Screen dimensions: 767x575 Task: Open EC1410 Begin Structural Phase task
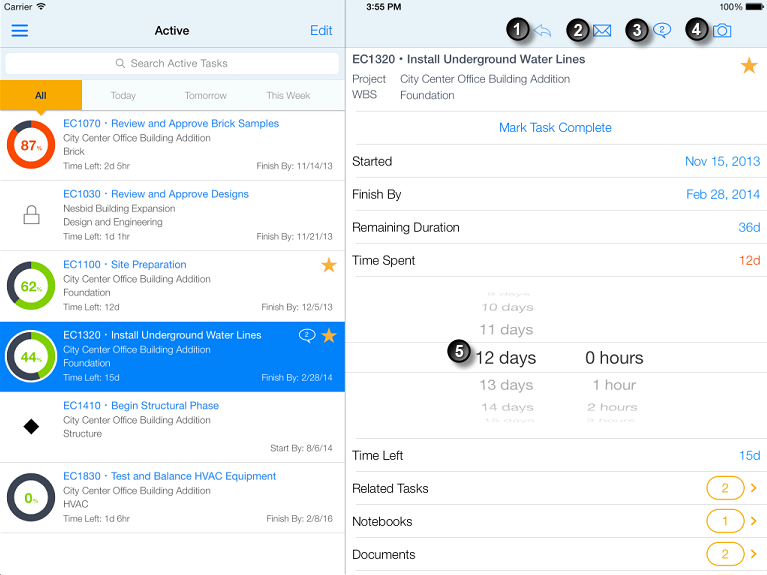coord(172,427)
